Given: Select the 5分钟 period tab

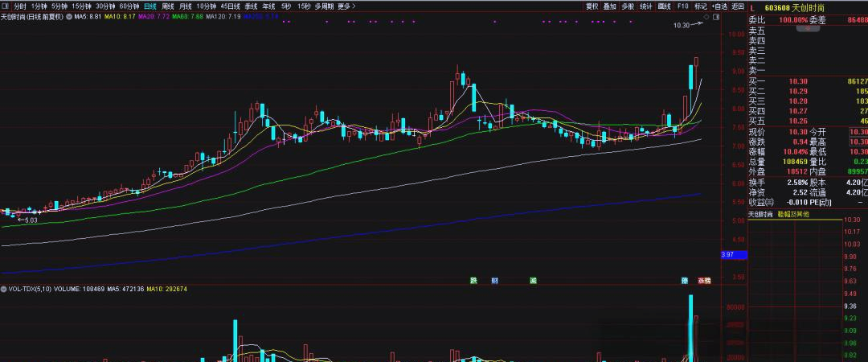Looking at the screenshot, I should coord(59,6).
